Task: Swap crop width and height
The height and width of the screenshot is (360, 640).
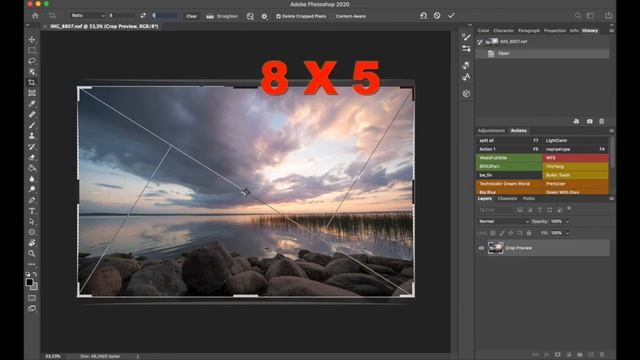Action: [143, 16]
